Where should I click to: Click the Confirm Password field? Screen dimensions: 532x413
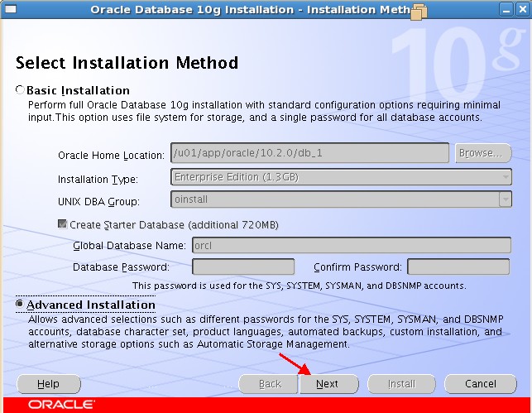pyautogui.click(x=458, y=267)
